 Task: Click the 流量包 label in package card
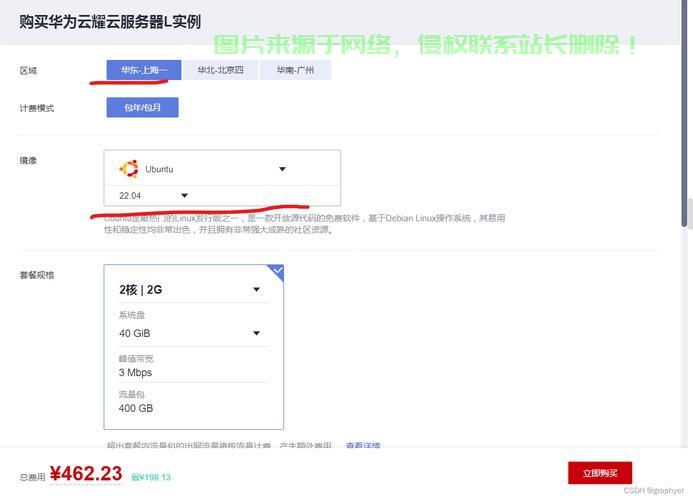(132, 394)
